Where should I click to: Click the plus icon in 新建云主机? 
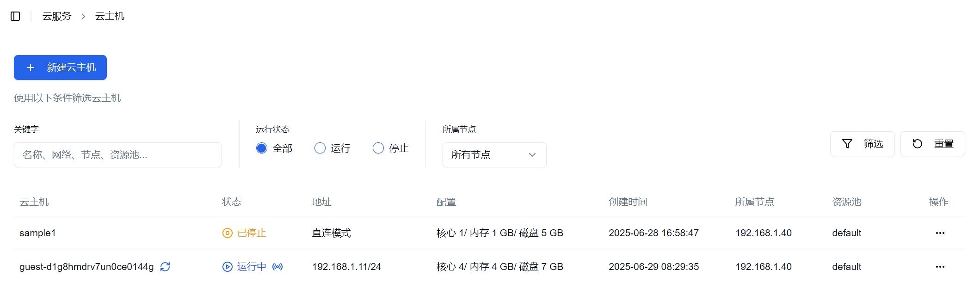click(31, 67)
